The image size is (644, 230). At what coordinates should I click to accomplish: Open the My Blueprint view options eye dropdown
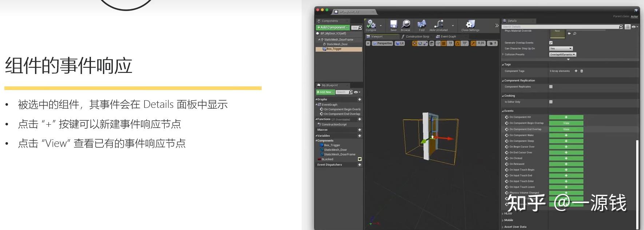pos(357,92)
